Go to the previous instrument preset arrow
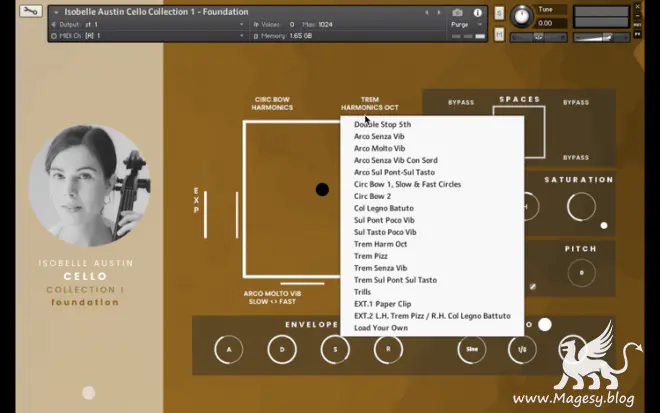 pyautogui.click(x=427, y=13)
